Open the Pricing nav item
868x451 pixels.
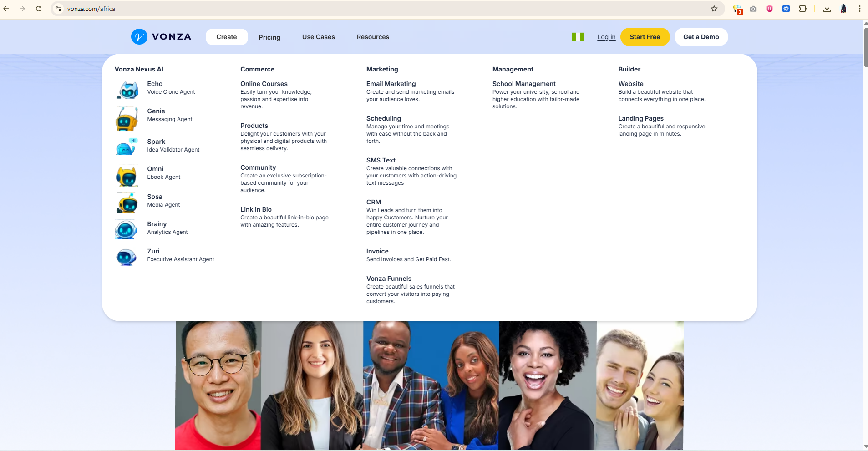[269, 37]
